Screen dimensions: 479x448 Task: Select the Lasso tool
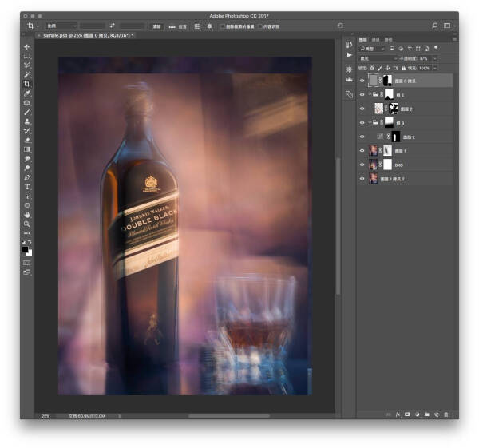[27, 65]
